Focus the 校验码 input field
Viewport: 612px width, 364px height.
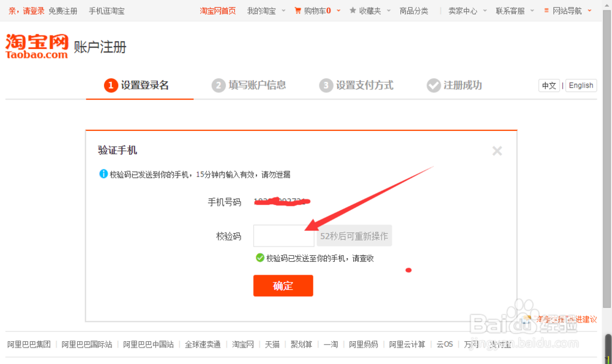tap(284, 236)
